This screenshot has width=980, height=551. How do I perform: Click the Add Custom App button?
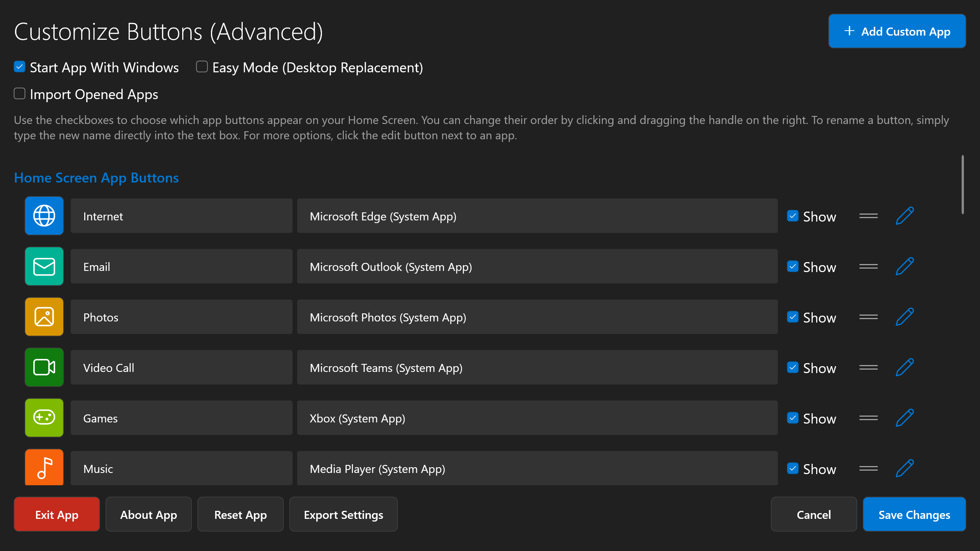click(897, 31)
